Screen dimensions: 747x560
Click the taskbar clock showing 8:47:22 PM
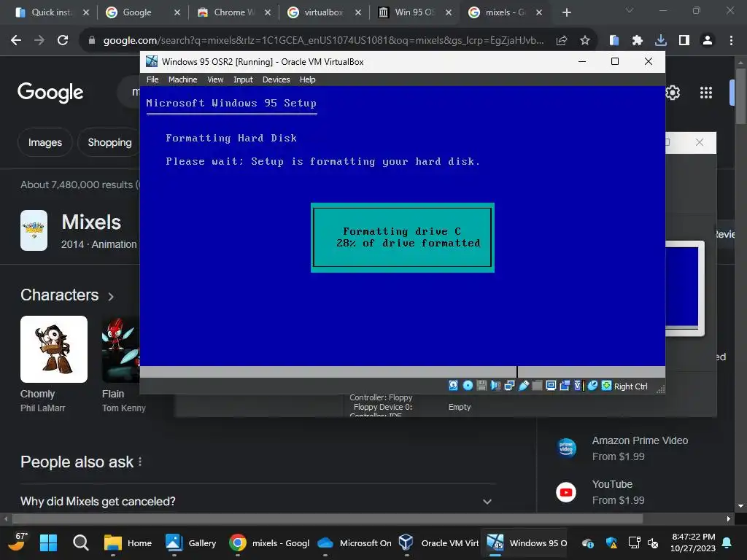[x=693, y=542]
